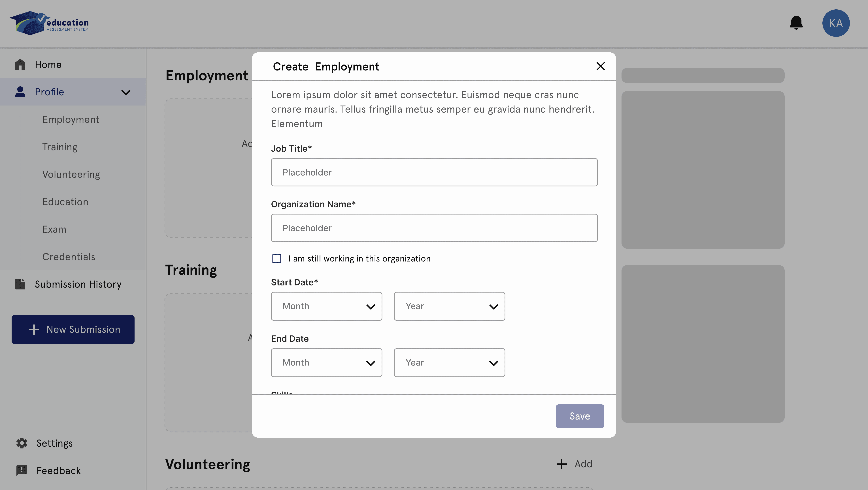The image size is (868, 490).
Task: Click the Job Title input field
Action: point(434,172)
